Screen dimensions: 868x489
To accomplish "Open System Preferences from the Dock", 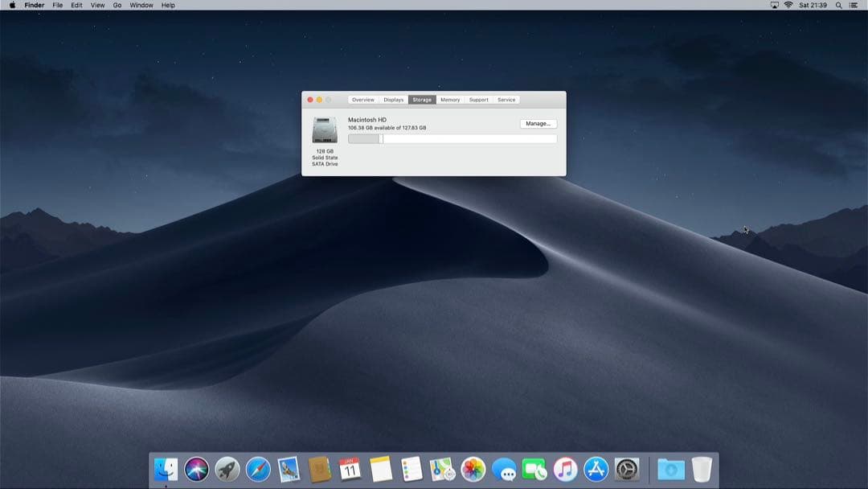I will (x=628, y=469).
